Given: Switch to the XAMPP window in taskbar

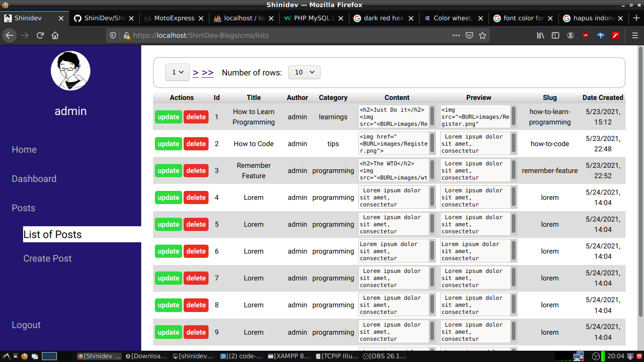Looking at the screenshot, I should pyautogui.click(x=289, y=356).
